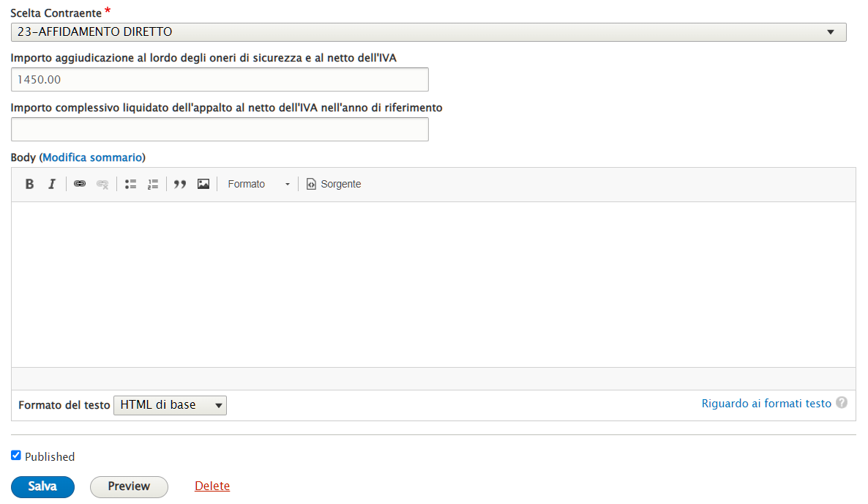Click the unlink icon in toolbar
The width and height of the screenshot is (868, 504).
click(x=102, y=184)
